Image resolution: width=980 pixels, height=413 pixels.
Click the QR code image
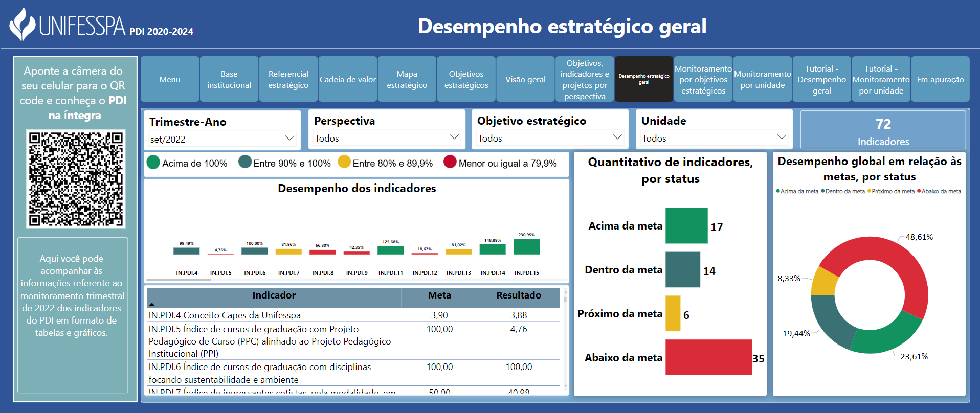pos(76,179)
